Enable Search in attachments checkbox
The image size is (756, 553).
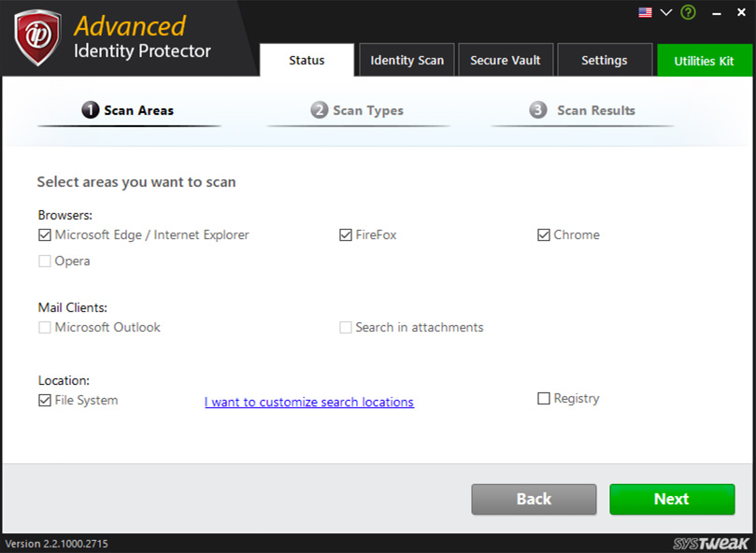tap(345, 327)
